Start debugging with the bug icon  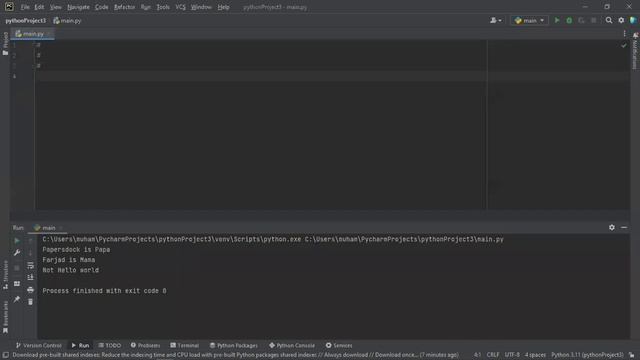569,20
